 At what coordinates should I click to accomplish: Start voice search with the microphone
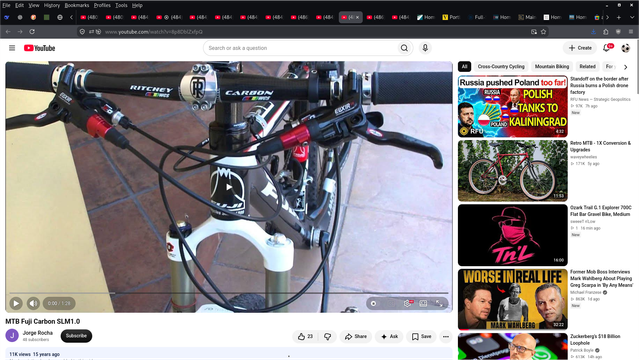tap(425, 48)
